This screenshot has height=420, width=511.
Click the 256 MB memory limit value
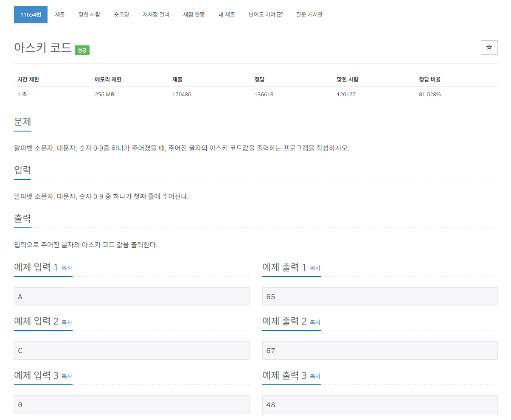coord(104,94)
